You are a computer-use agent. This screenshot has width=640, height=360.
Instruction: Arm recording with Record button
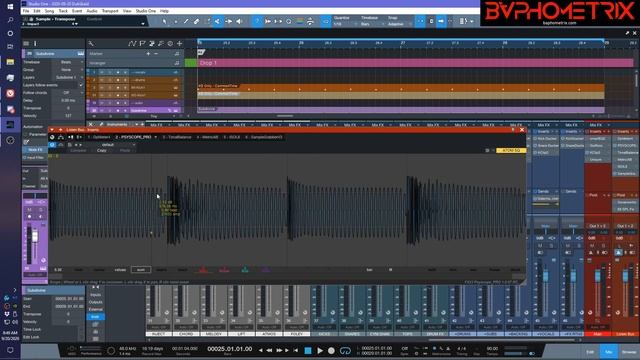tap(331, 350)
